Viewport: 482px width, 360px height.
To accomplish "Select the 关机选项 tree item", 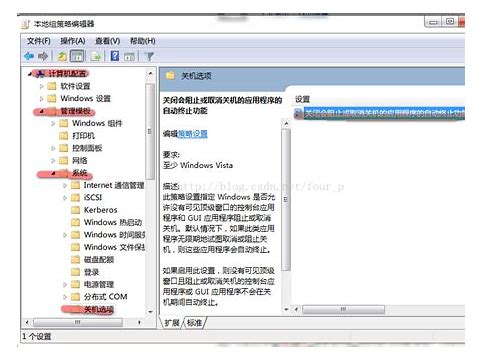I will [x=98, y=309].
